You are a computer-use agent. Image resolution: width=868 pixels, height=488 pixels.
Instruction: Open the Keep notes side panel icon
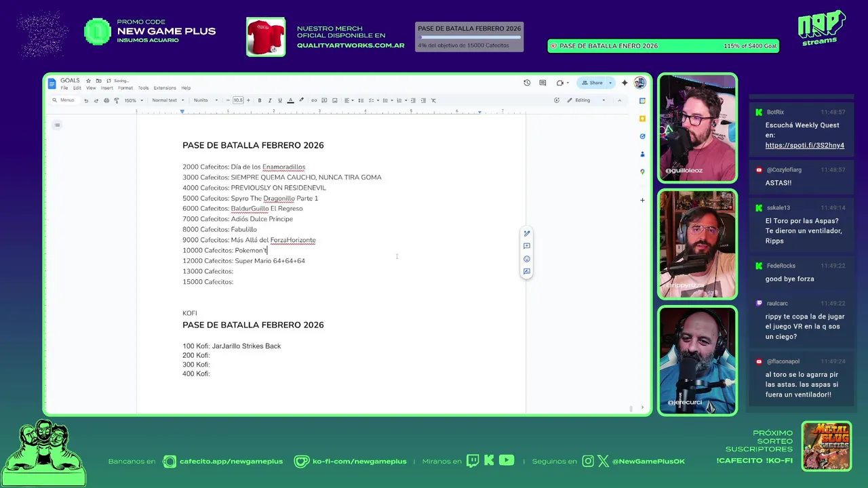tap(642, 119)
